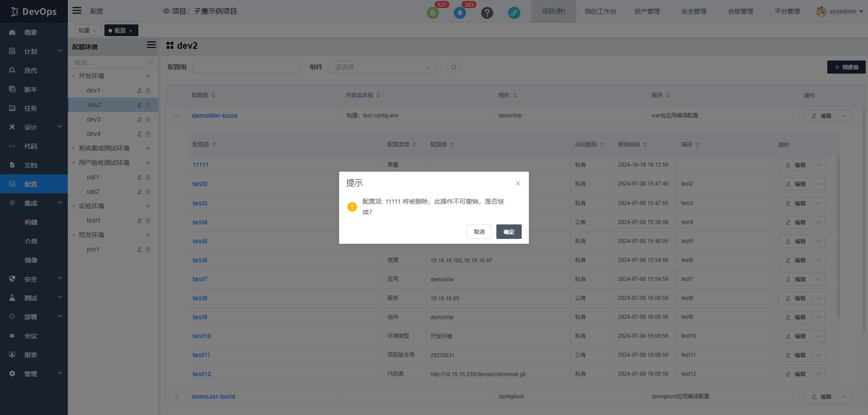
Task: Click the hamburger menu icon beside DevOps logo
Action: pos(77,11)
